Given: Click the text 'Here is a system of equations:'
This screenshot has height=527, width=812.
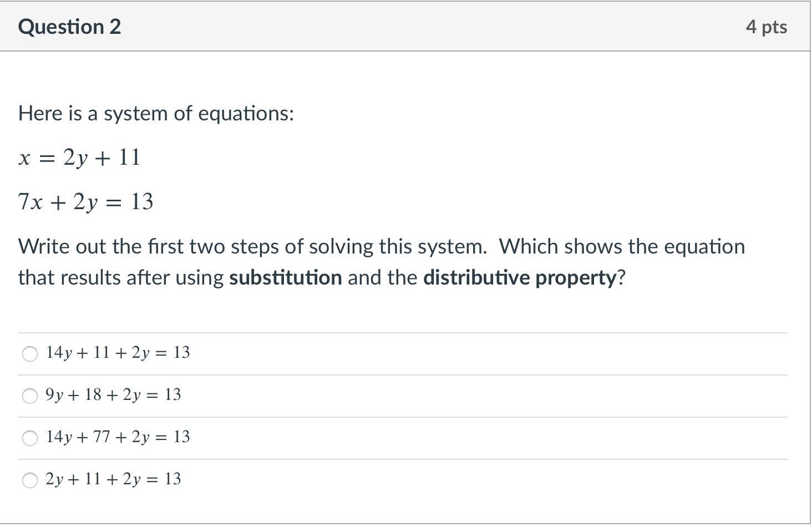Looking at the screenshot, I should point(156,113).
